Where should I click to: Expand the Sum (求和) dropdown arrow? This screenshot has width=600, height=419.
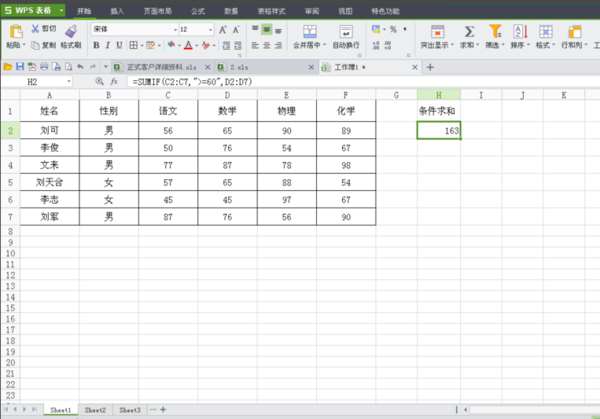478,45
